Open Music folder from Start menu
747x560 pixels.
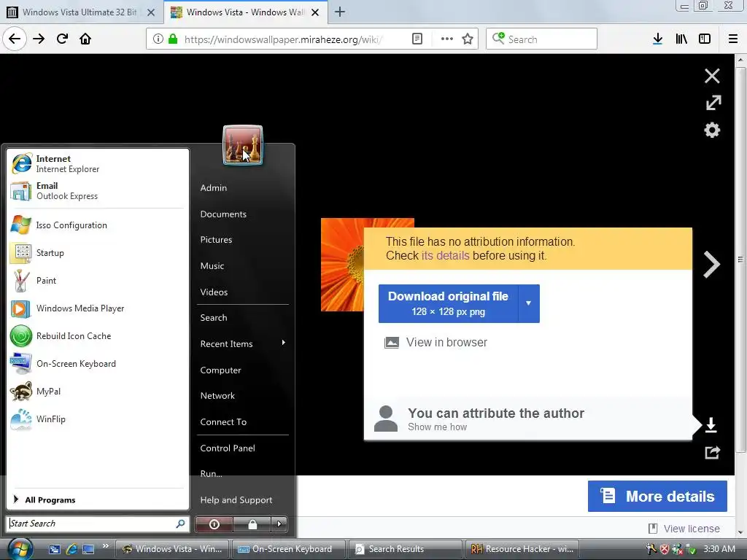pos(212,265)
